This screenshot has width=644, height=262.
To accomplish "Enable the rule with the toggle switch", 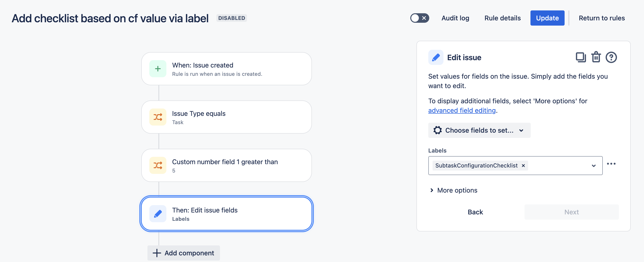I will coord(420,18).
